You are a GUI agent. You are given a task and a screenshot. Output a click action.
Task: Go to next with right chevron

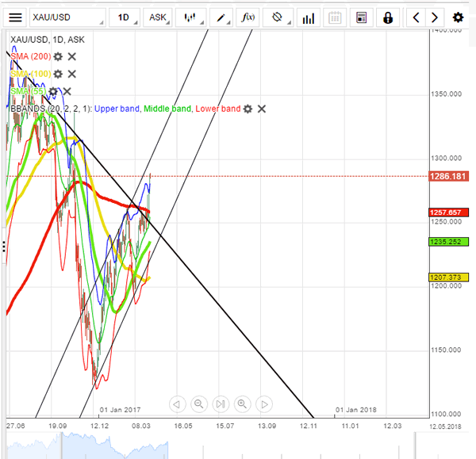coord(435,17)
